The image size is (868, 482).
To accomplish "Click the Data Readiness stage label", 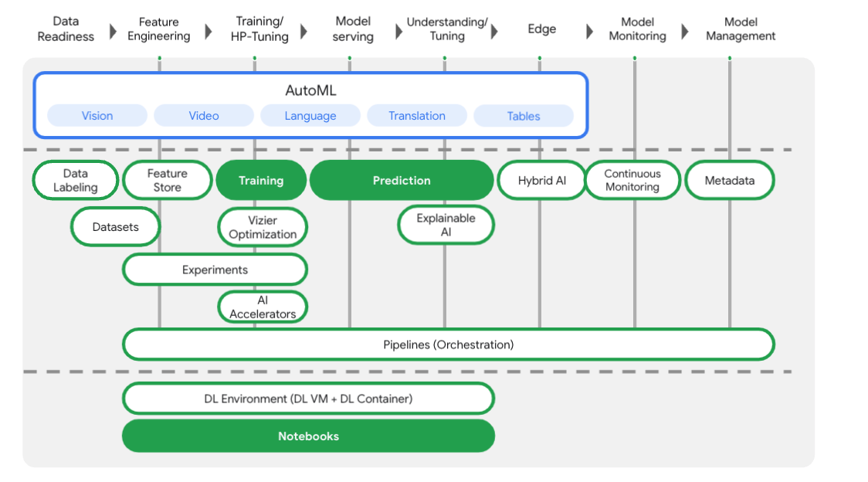I will point(66,29).
